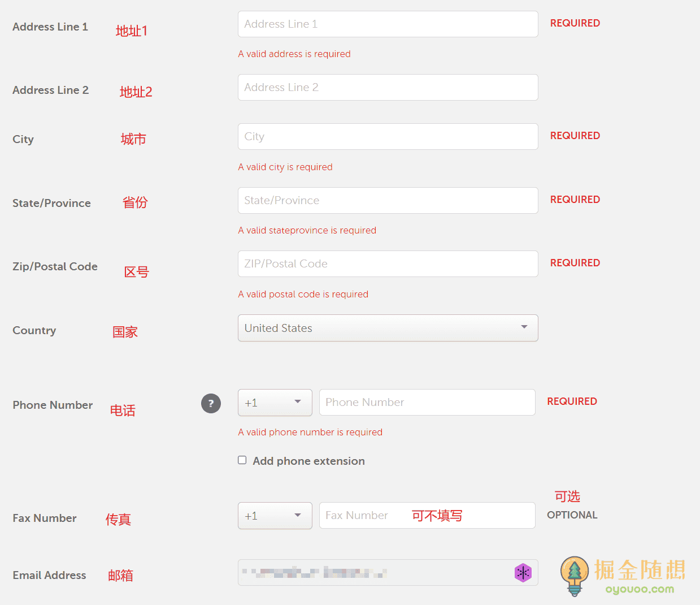Focus the ZIP/Postal Code field
Screen dimensions: 700x605
[388, 264]
